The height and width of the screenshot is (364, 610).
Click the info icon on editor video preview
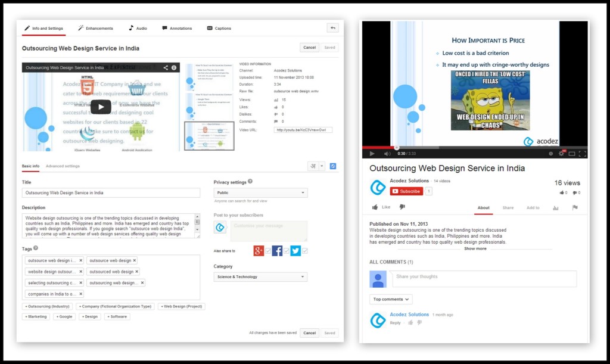(x=174, y=68)
